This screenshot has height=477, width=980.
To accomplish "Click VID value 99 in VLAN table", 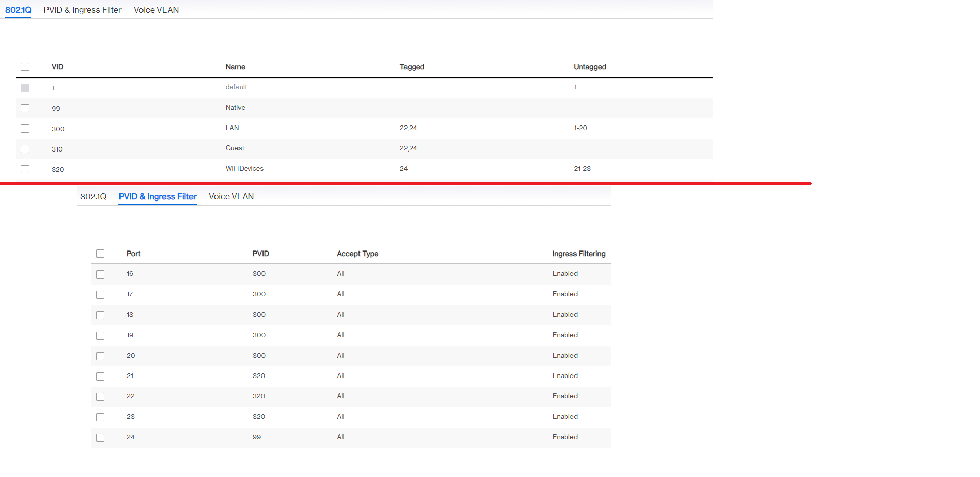I will (x=56, y=109).
